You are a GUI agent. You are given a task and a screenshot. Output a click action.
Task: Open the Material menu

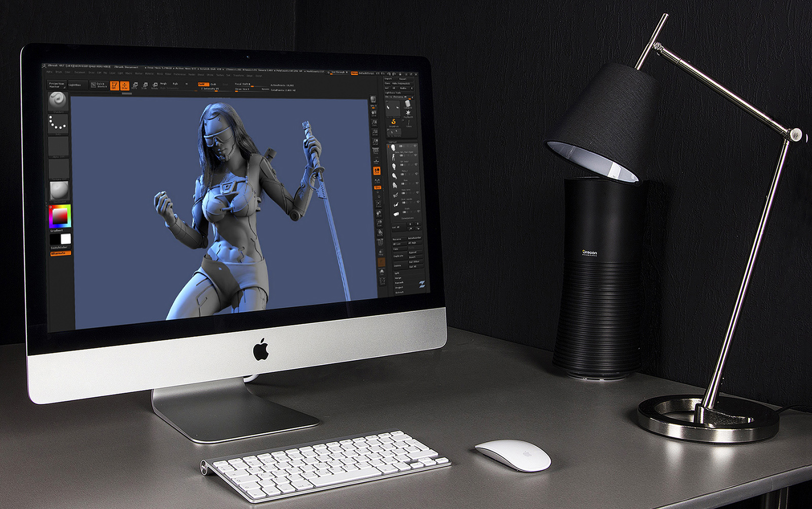[x=149, y=74]
